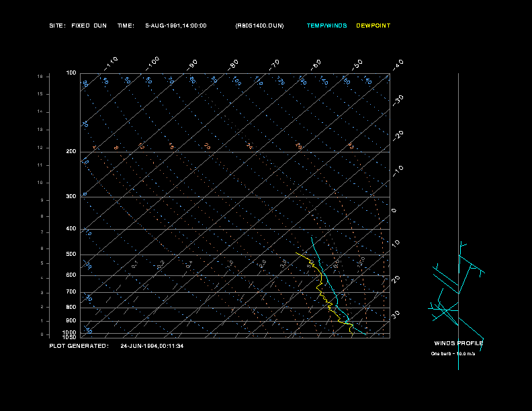Click the -20 isotherm label on right edge
532x411 pixels.
pos(398,136)
